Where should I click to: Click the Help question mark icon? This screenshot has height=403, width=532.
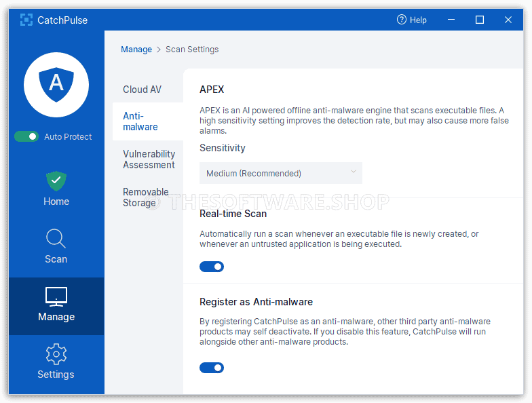[x=402, y=20]
